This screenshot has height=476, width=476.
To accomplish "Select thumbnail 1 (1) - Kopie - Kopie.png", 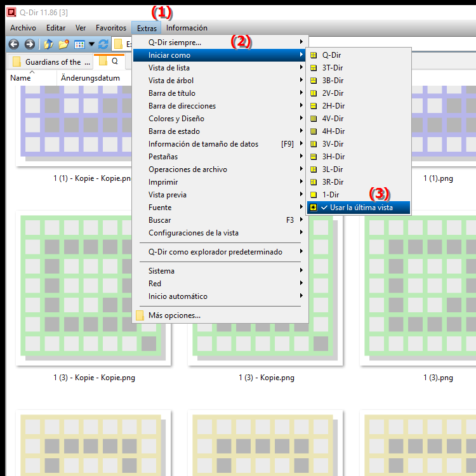I will [x=74, y=126].
